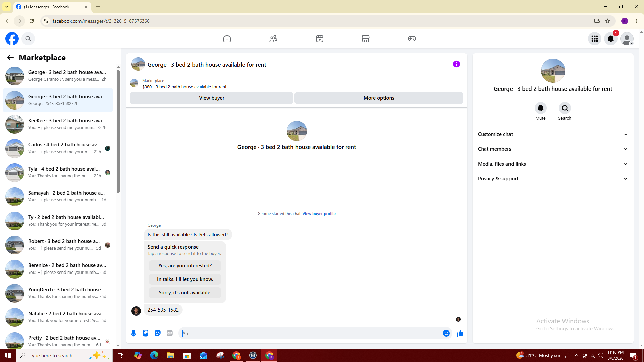This screenshot has height=362, width=644.
Task: Open the emoji picker in message box
Action: (x=446, y=333)
